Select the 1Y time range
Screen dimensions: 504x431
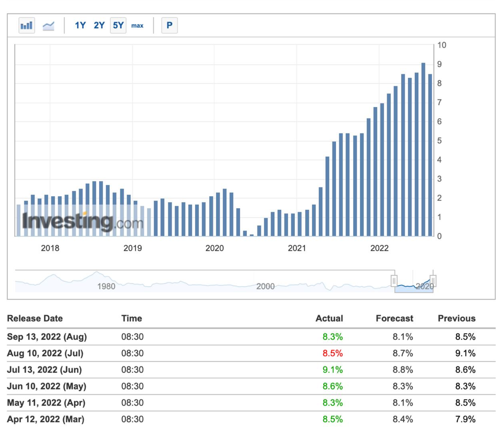pos(80,25)
